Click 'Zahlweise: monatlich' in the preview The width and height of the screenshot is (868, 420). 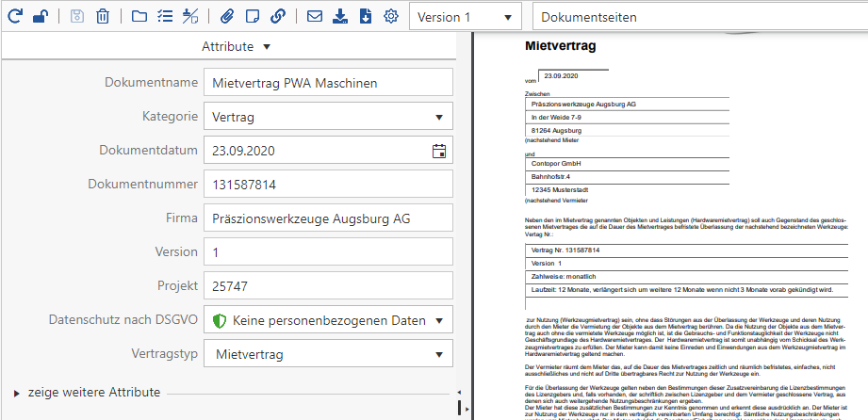(563, 276)
